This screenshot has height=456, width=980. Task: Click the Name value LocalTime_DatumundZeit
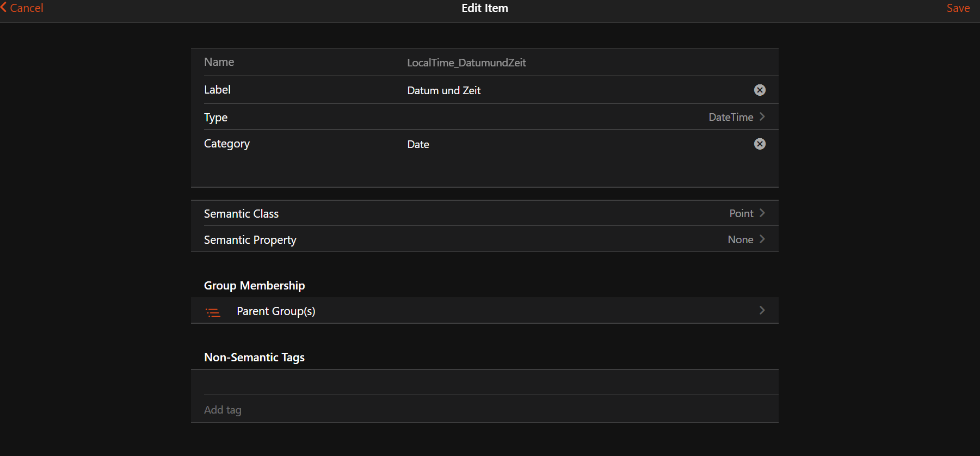click(466, 63)
